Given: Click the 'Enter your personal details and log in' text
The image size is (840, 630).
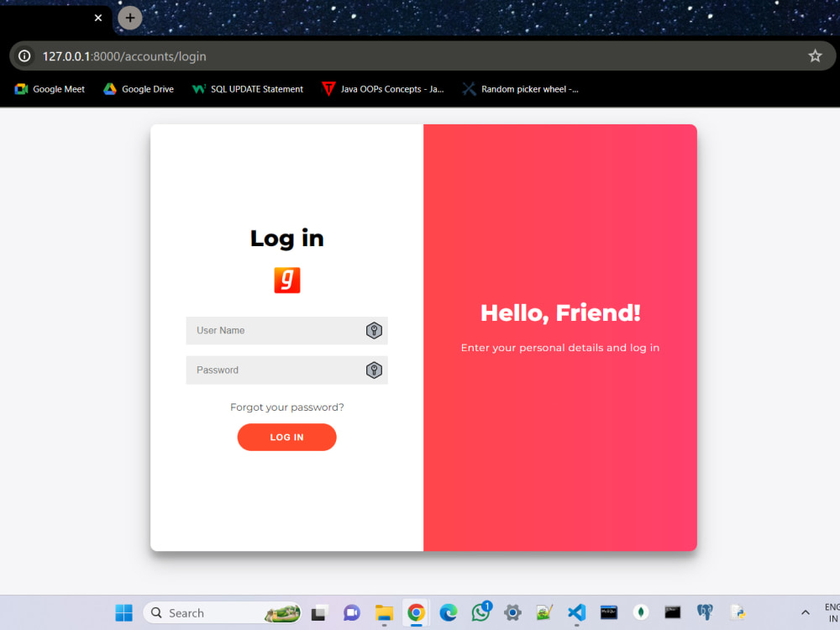Looking at the screenshot, I should 560,348.
